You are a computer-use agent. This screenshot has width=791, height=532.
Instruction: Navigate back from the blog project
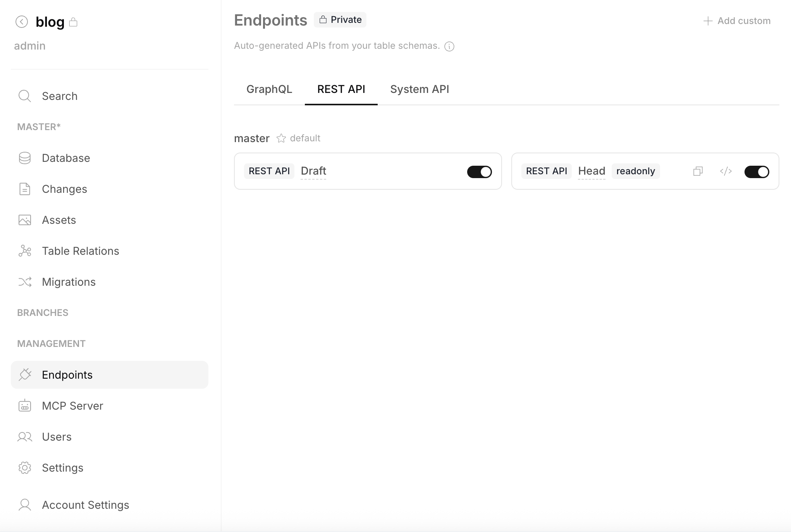(22, 22)
